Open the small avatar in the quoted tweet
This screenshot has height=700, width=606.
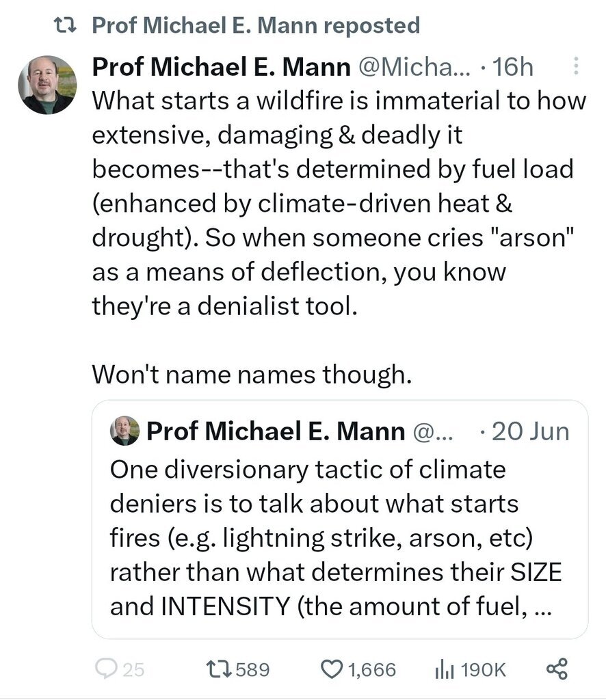pos(125,431)
